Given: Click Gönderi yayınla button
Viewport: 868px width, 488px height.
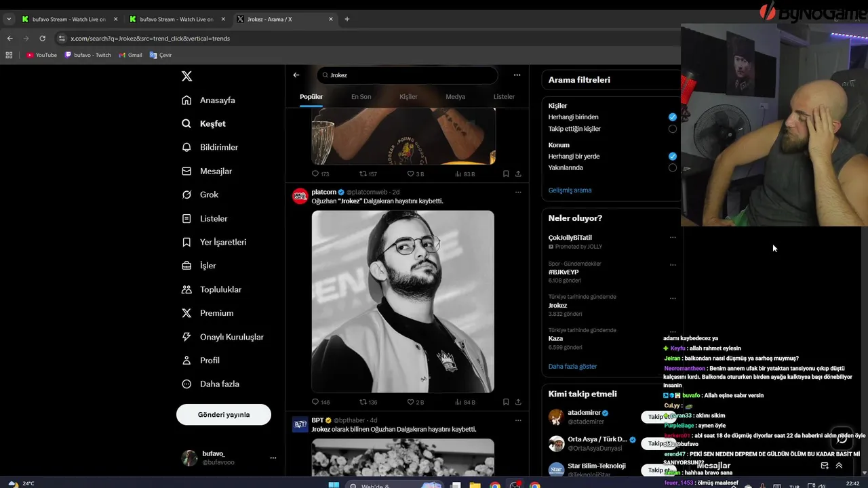Looking at the screenshot, I should [224, 415].
